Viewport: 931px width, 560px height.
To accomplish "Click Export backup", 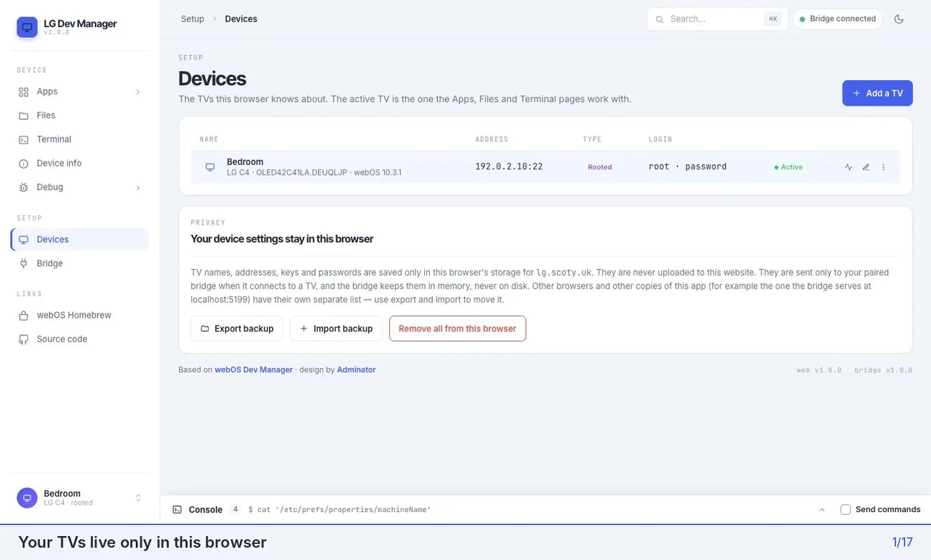I will pyautogui.click(x=237, y=329).
